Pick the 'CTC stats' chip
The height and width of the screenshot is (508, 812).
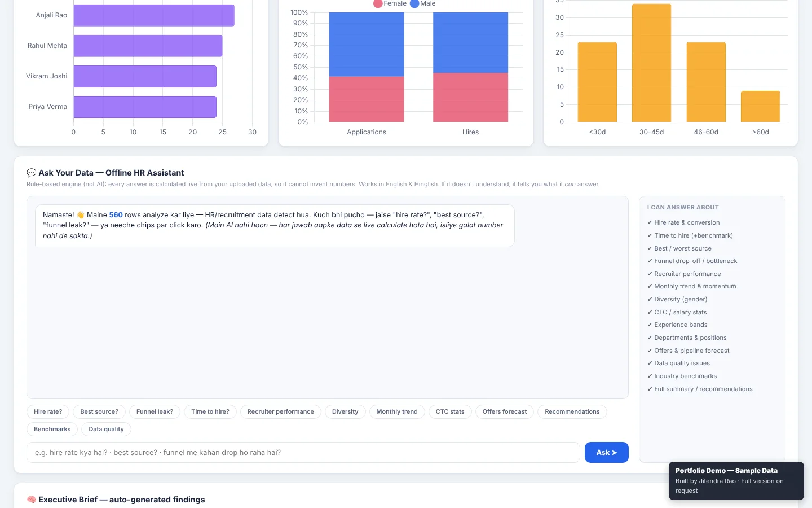450,411
